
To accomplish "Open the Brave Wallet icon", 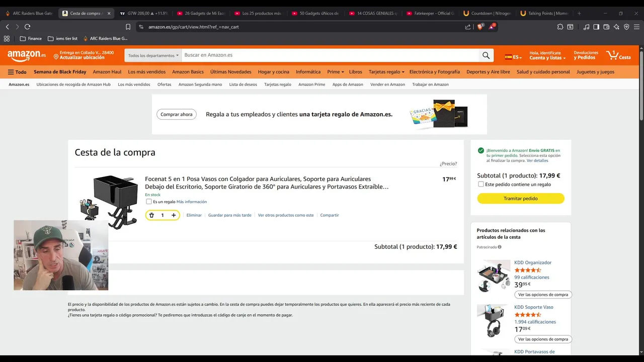I will coord(606,27).
